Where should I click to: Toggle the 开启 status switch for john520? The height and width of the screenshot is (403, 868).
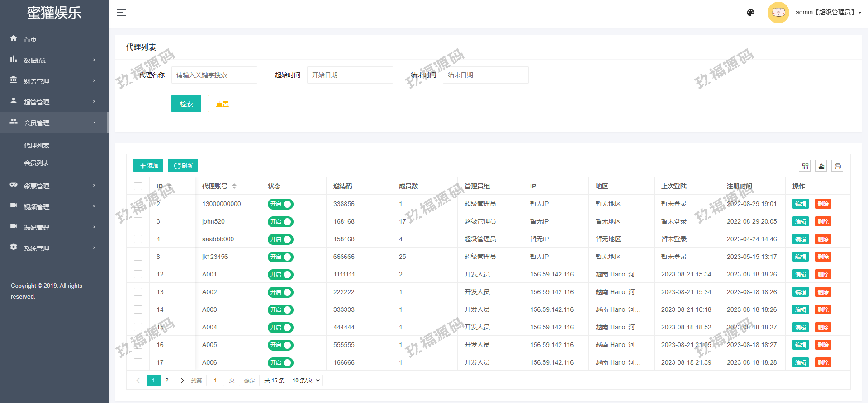tap(280, 222)
